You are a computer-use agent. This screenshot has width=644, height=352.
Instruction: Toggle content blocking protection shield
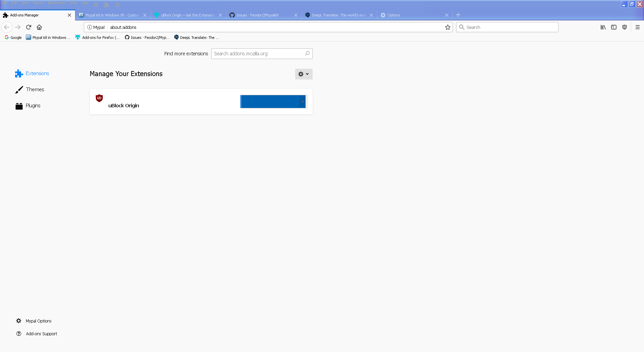pos(625,27)
